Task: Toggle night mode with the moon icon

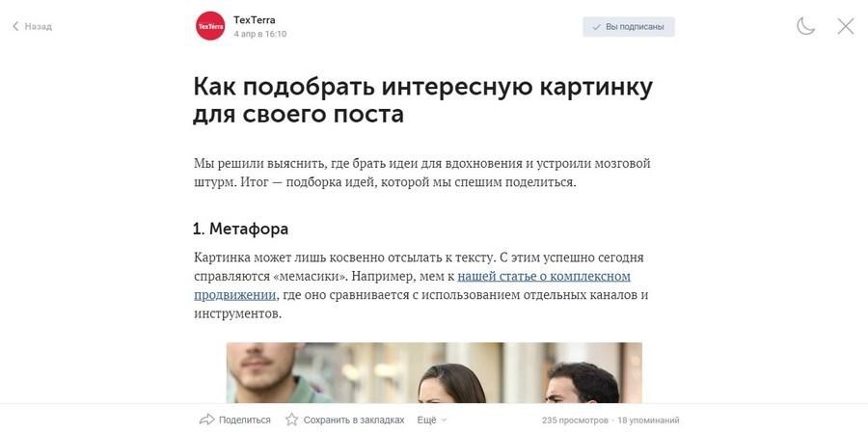Action: (x=805, y=26)
